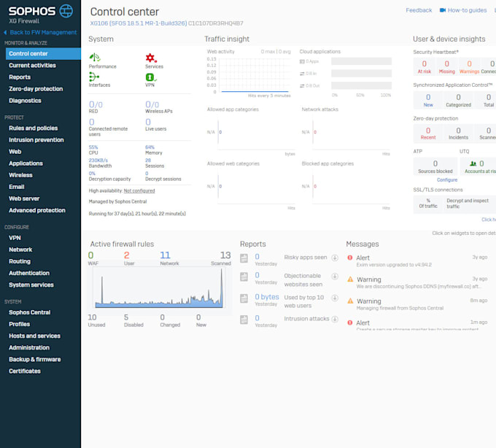This screenshot has height=448, width=496.
Task: Open Current activities in sidebar
Action: tap(32, 66)
